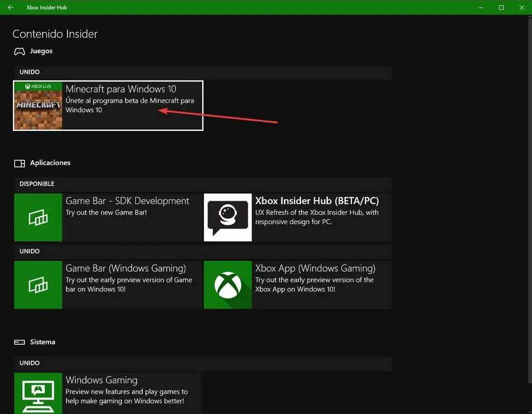
Task: Click the DISPONIBLE header under Aplicaciones
Action: 203,184
